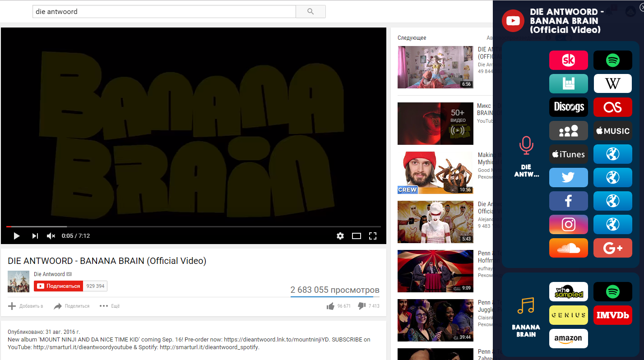The height and width of the screenshot is (360, 644).
Task: Open the Bandsintown icon
Action: [x=569, y=83]
